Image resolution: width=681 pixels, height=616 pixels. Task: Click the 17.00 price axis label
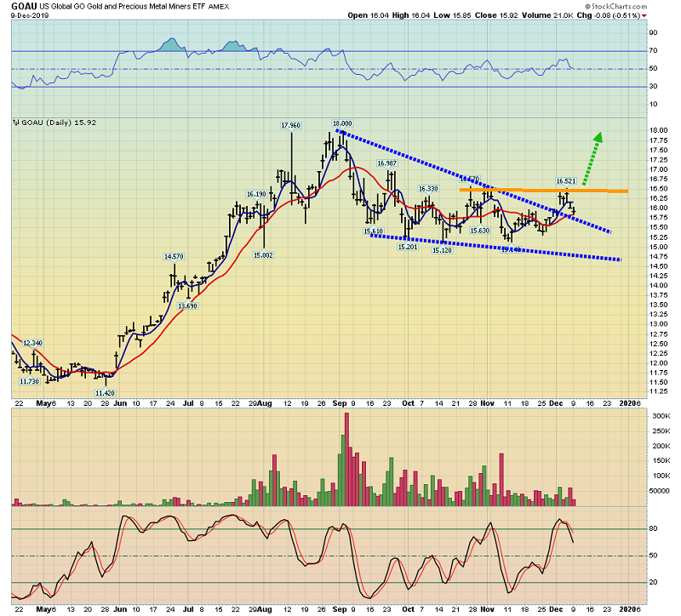(x=658, y=169)
